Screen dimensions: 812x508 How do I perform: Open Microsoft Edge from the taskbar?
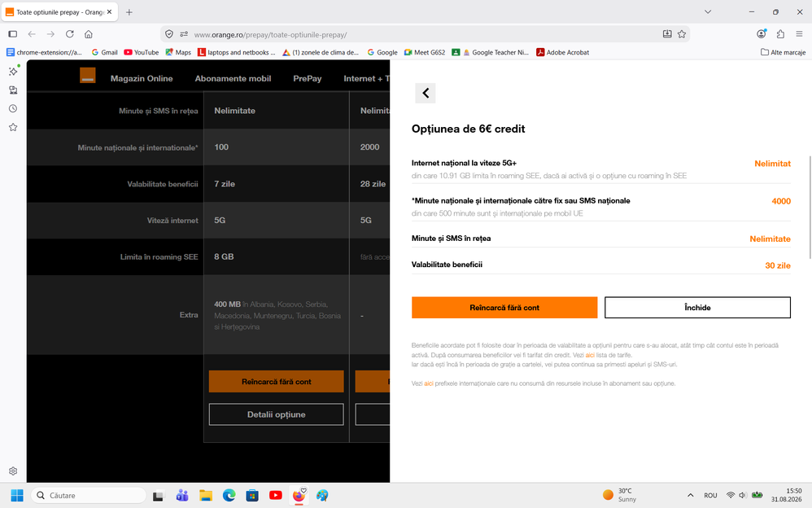click(229, 496)
